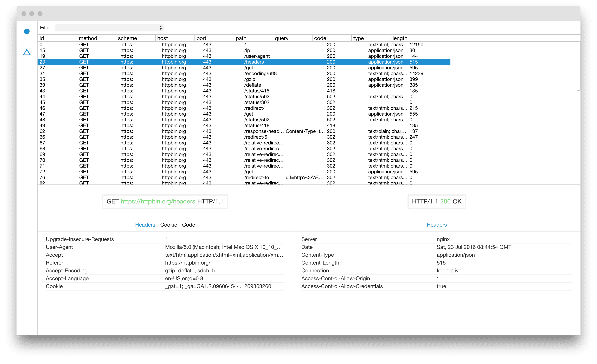Sort by the method column header
Screen dimensions: 597x364
pos(96,38)
